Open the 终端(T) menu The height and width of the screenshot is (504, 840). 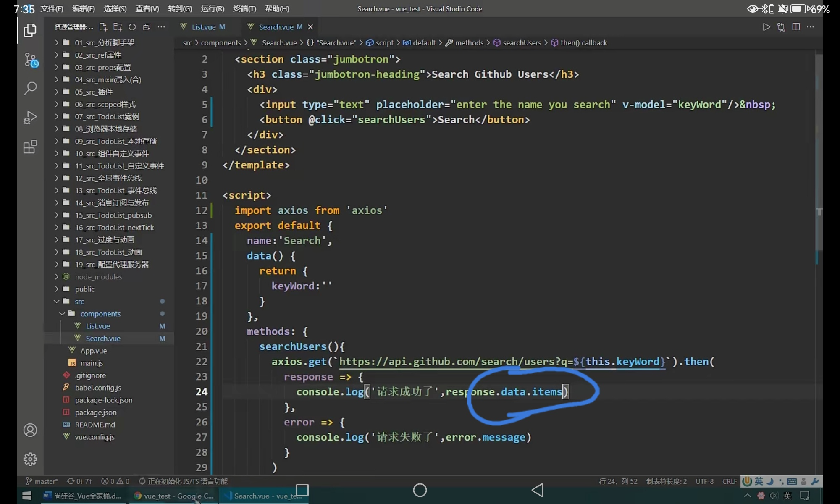click(244, 8)
